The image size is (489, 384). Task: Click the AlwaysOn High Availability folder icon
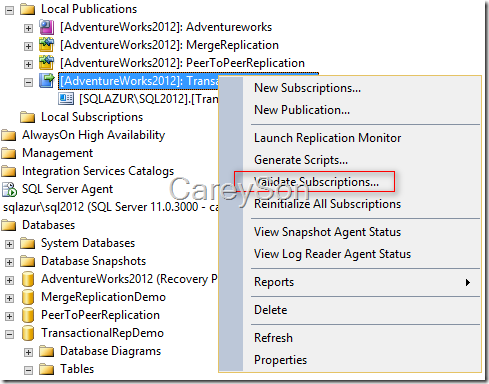point(8,135)
